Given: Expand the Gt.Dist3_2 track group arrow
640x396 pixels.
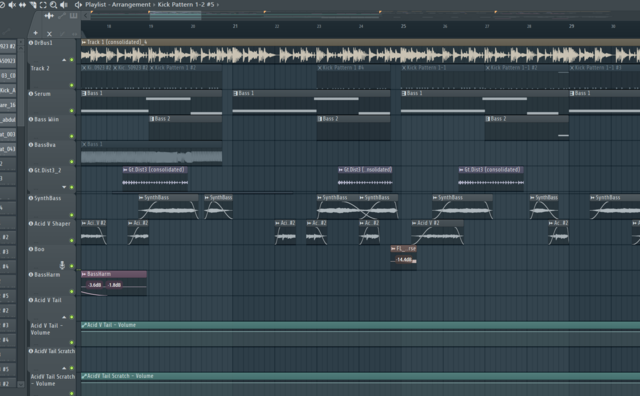Looking at the screenshot, I should (x=64, y=187).
